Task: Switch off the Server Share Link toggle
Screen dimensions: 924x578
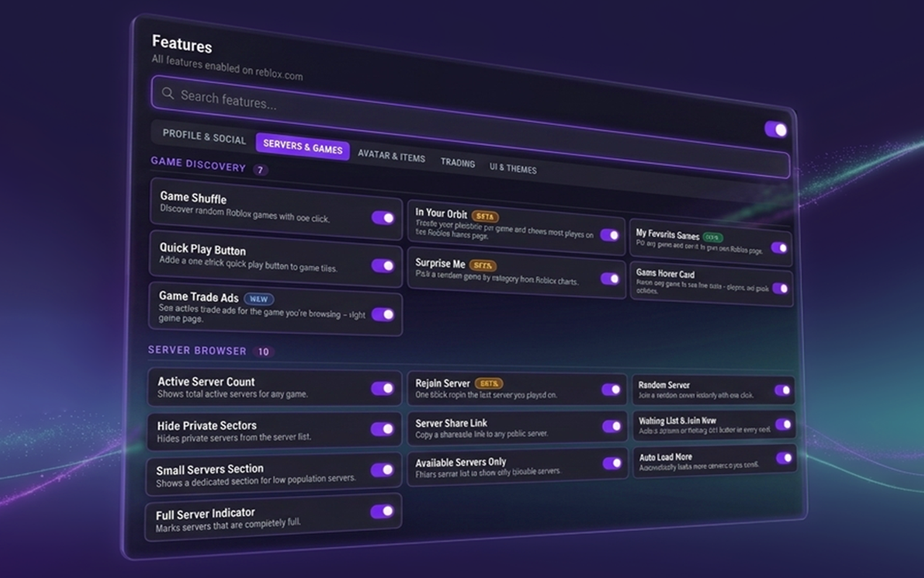Action: 612,426
